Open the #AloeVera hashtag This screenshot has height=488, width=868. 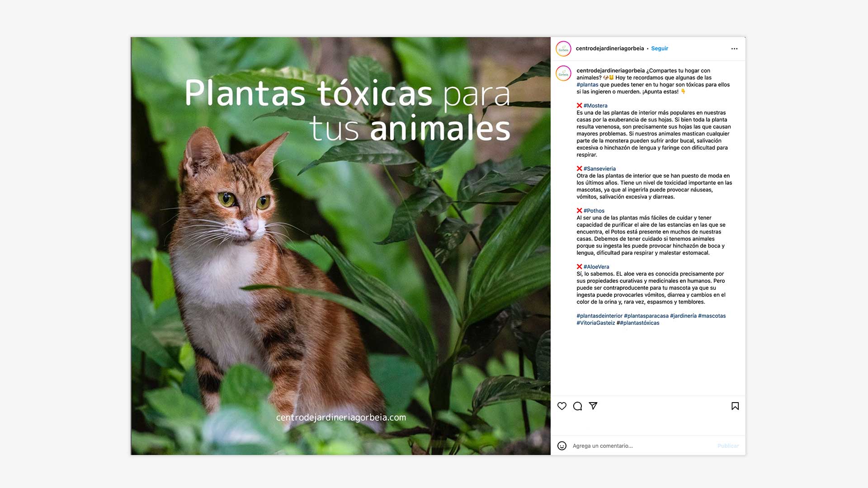[x=596, y=267]
